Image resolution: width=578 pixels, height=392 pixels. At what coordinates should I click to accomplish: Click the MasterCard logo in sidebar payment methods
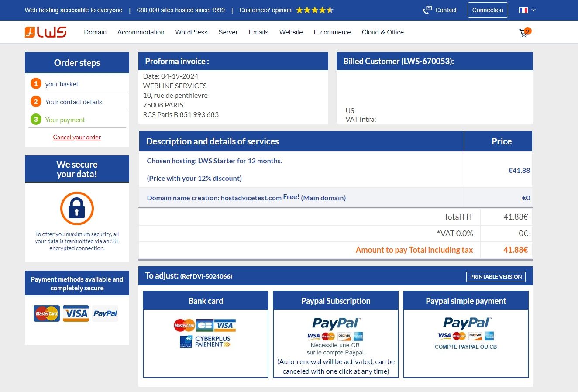tap(47, 313)
